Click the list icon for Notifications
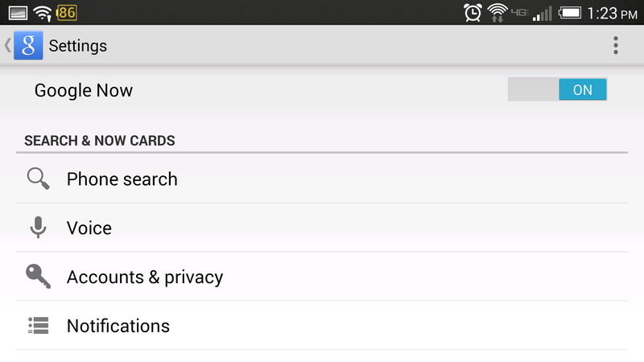The width and height of the screenshot is (644, 362). (x=38, y=326)
